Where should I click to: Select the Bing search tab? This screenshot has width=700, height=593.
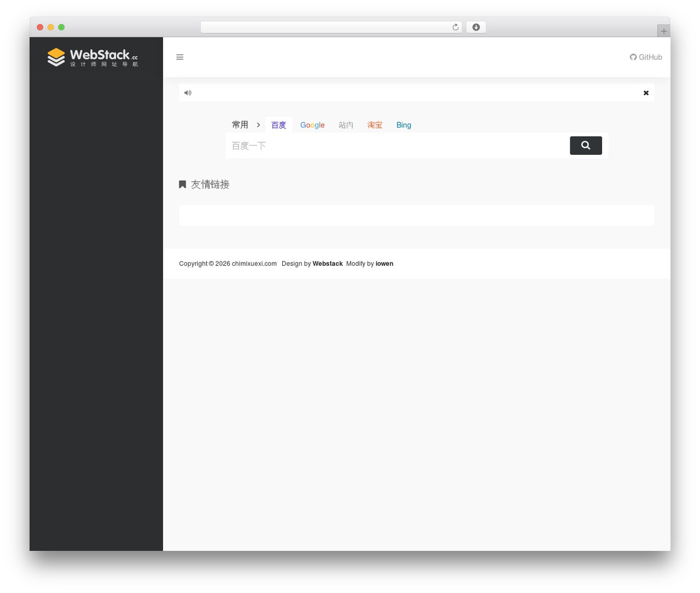(x=404, y=125)
